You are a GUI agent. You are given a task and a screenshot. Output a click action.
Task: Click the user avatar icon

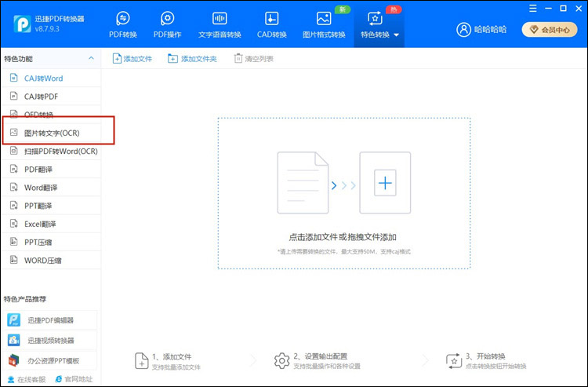tap(463, 29)
